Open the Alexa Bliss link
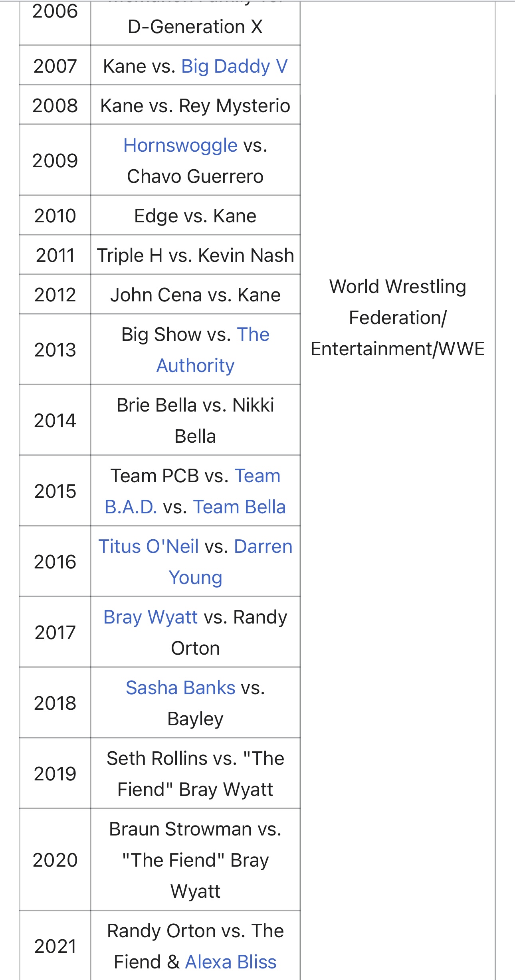The width and height of the screenshot is (515, 980). [x=231, y=962]
